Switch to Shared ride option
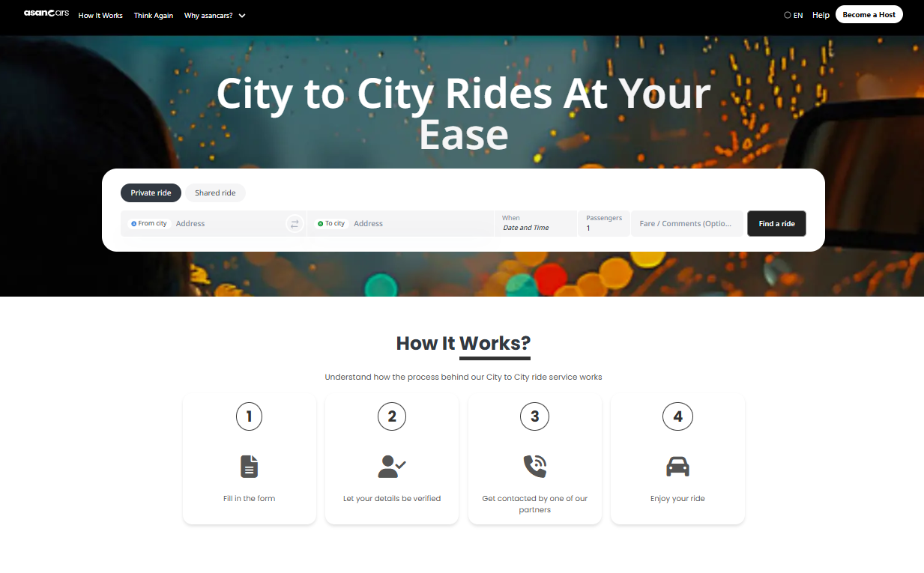This screenshot has height=573, width=924. (x=215, y=193)
